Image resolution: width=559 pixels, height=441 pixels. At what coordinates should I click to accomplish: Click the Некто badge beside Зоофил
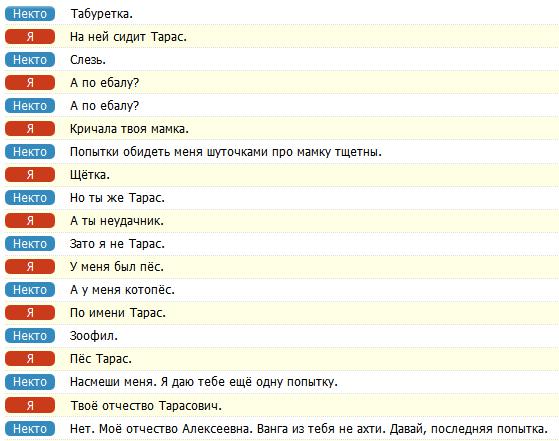[30, 336]
